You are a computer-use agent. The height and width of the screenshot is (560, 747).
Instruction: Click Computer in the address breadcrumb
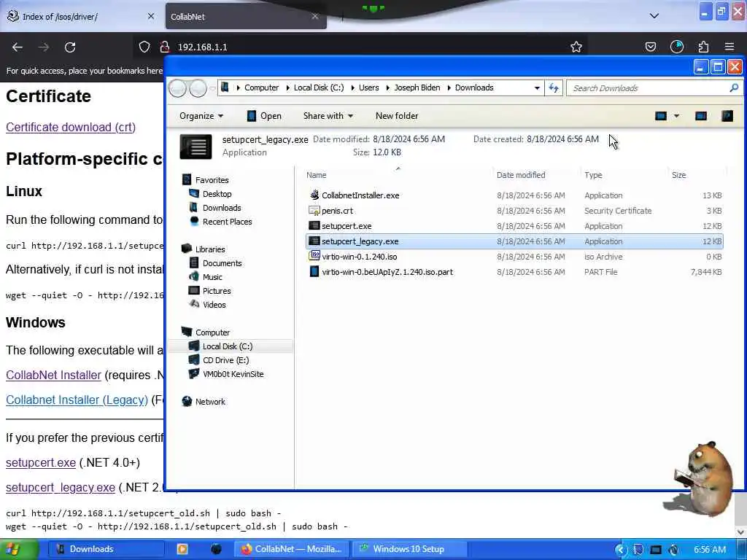[262, 87]
